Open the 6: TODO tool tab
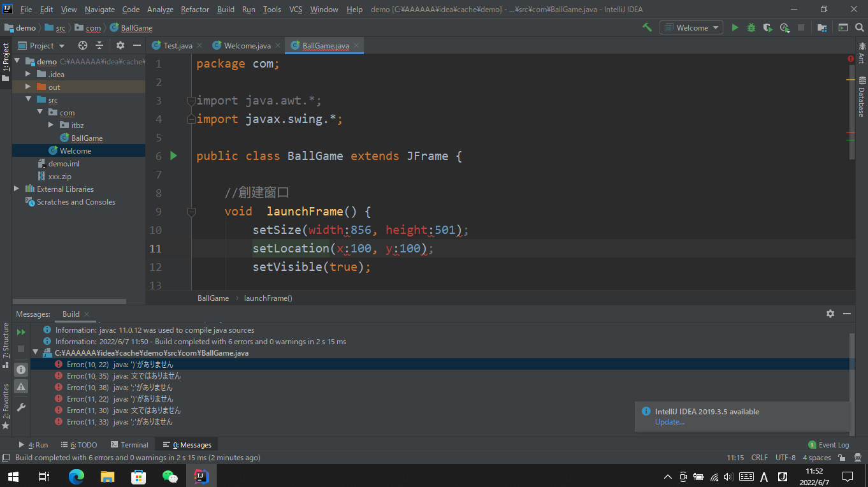The width and height of the screenshot is (868, 487). (x=79, y=445)
